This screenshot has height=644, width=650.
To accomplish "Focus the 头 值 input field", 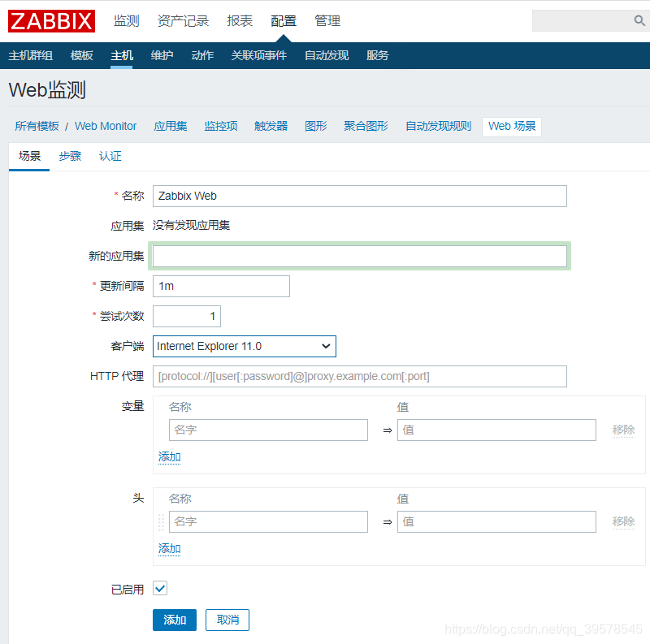I will click(x=496, y=521).
